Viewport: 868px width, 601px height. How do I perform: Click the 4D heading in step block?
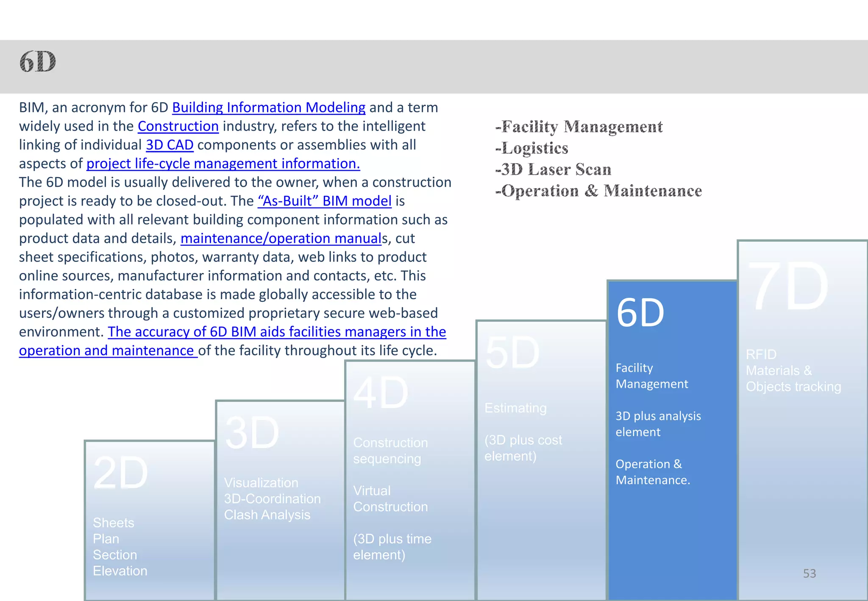[381, 393]
